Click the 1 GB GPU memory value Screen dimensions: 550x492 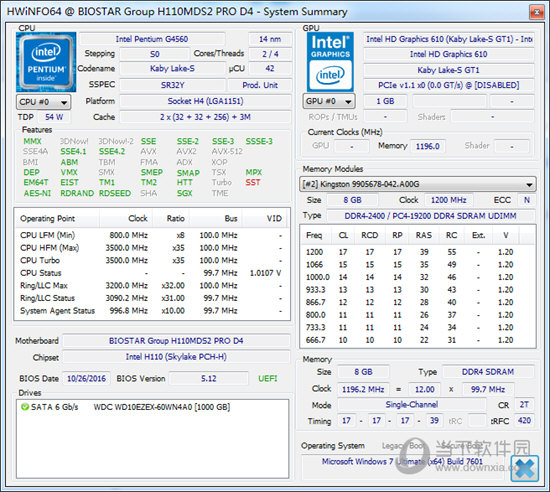[385, 101]
